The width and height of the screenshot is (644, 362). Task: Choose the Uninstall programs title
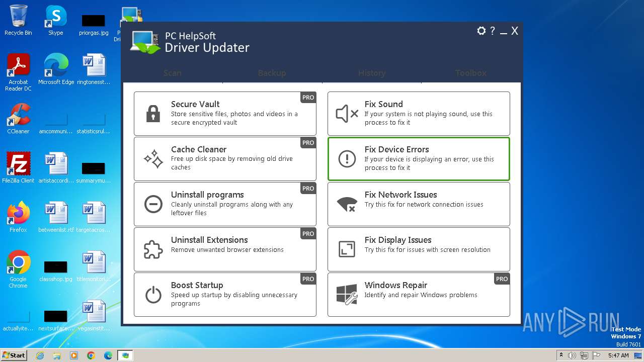click(207, 195)
